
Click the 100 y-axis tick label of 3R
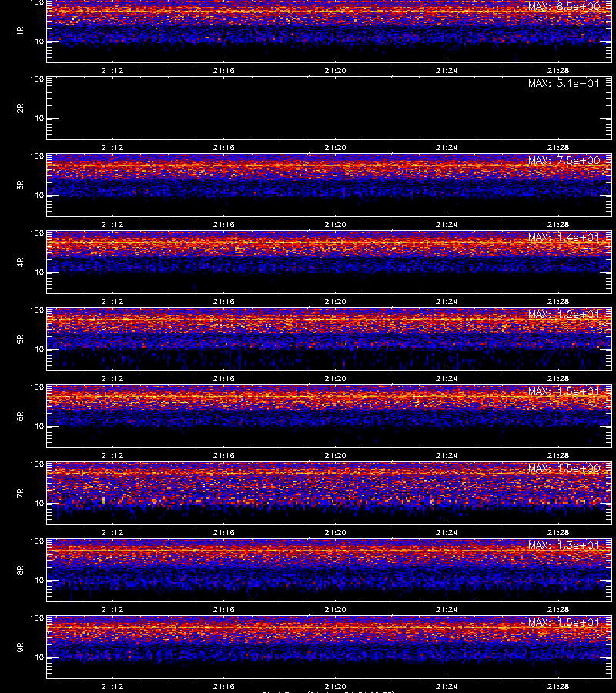(37, 156)
